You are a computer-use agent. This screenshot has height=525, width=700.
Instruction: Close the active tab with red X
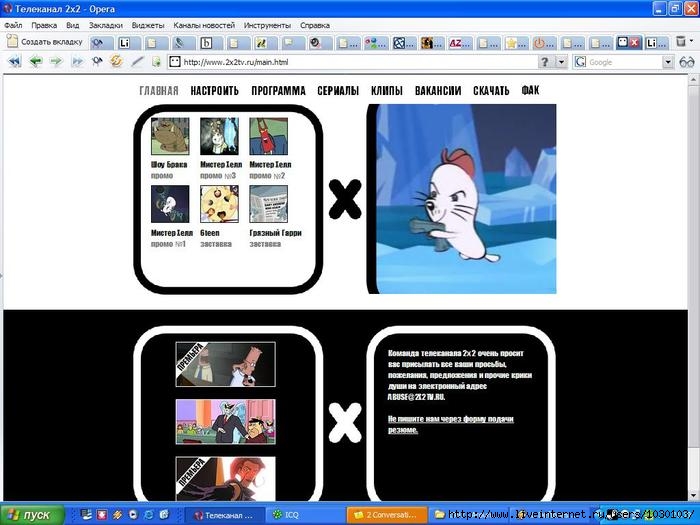634,43
